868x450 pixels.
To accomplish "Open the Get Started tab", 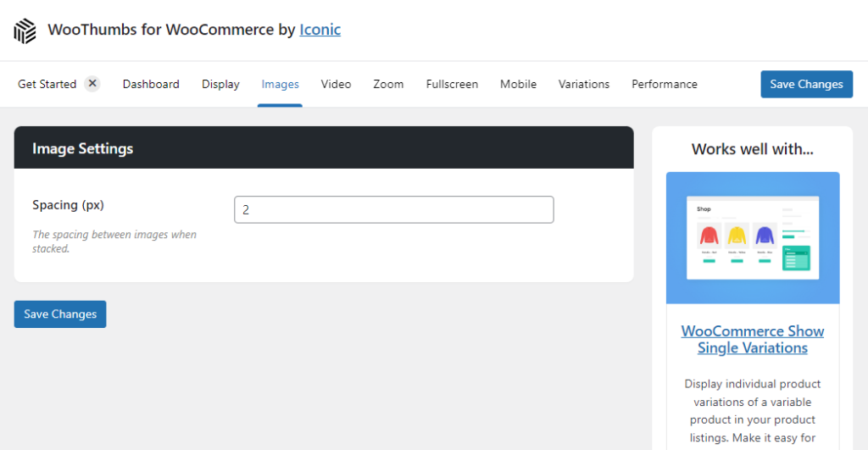I will point(47,84).
